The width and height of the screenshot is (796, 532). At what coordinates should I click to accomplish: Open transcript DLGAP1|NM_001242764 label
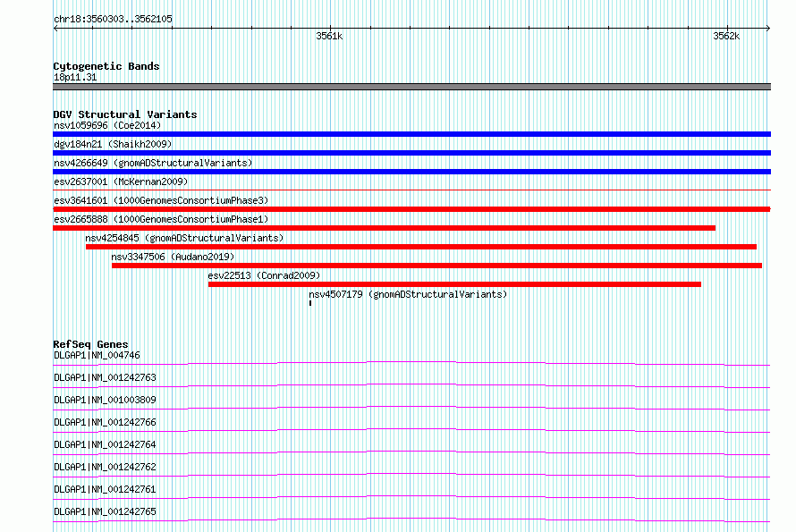(x=105, y=444)
